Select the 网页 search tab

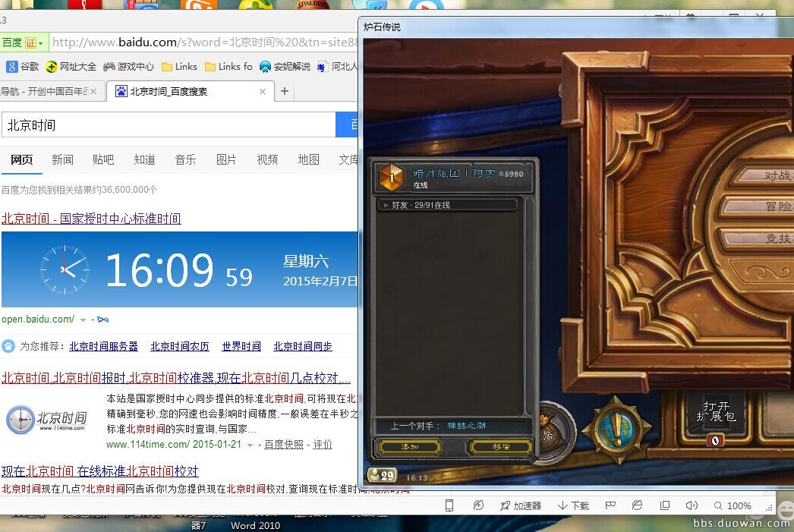[x=21, y=159]
